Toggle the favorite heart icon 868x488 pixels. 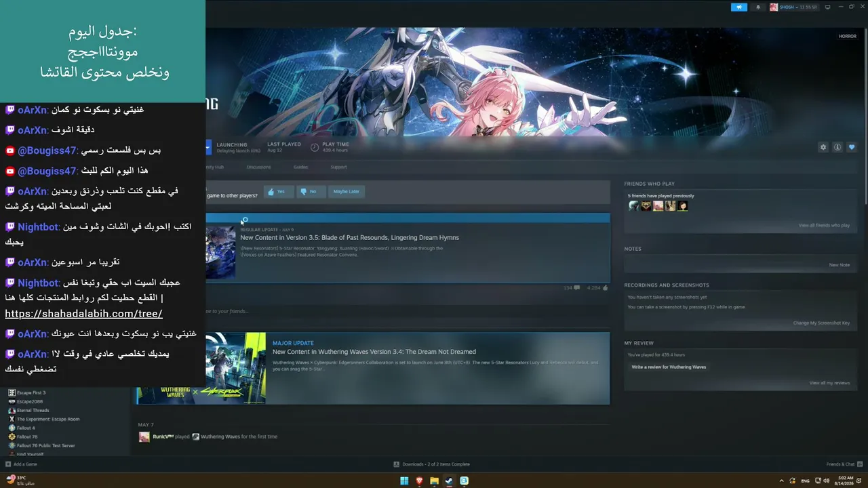852,147
